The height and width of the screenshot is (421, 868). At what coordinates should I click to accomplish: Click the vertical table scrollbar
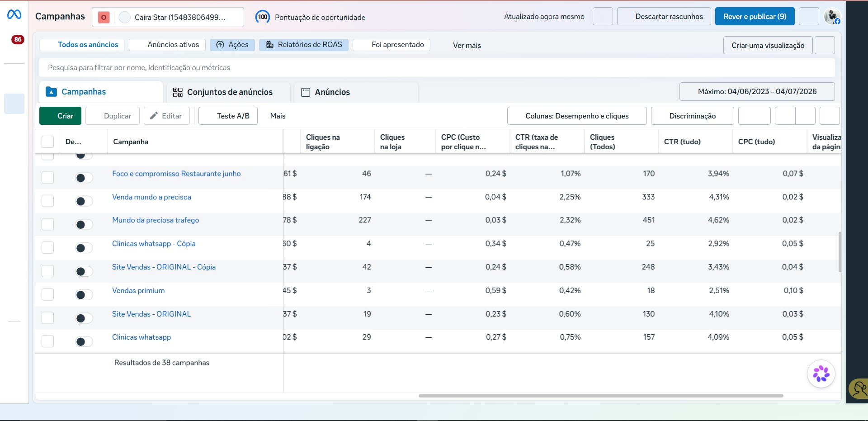[840, 252]
